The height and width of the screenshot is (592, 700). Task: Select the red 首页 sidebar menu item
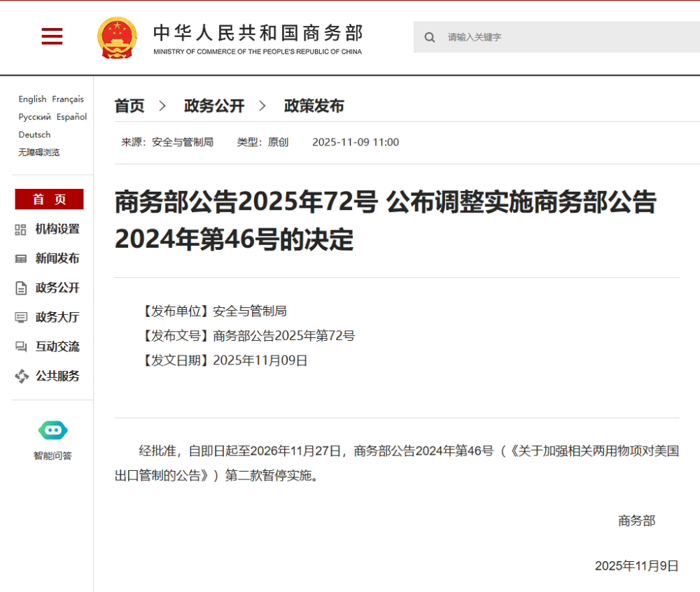[49, 199]
